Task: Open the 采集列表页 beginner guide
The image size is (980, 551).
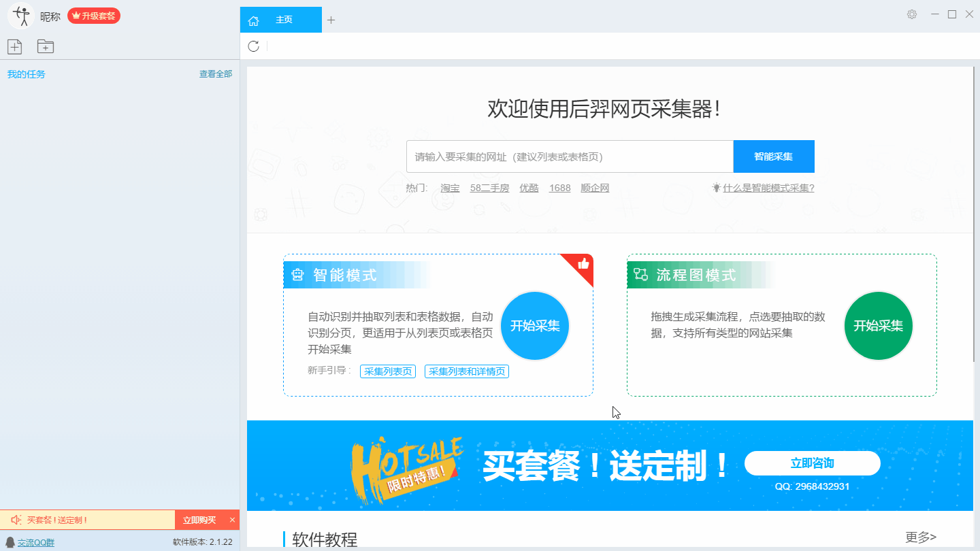Action: point(388,371)
